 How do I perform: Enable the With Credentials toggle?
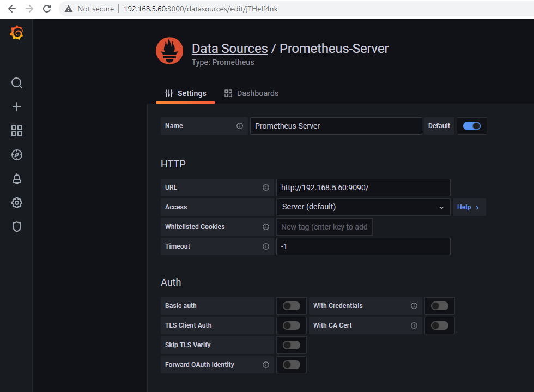click(440, 306)
